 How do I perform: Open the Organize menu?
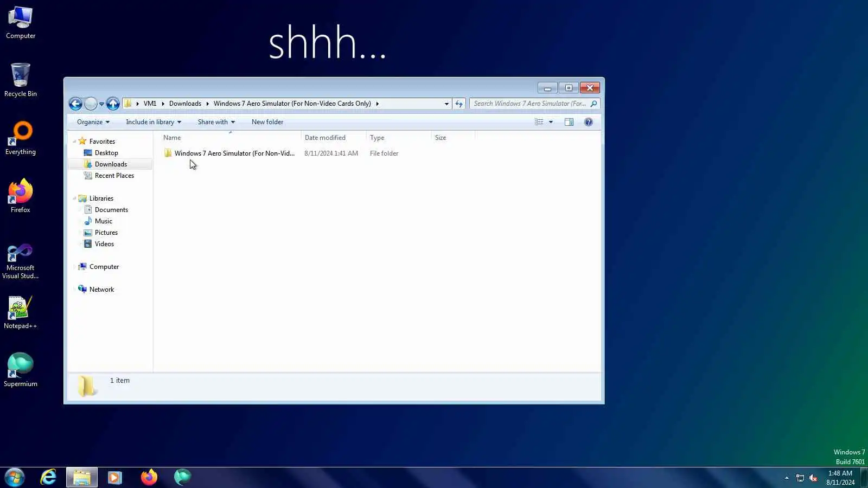pyautogui.click(x=93, y=122)
